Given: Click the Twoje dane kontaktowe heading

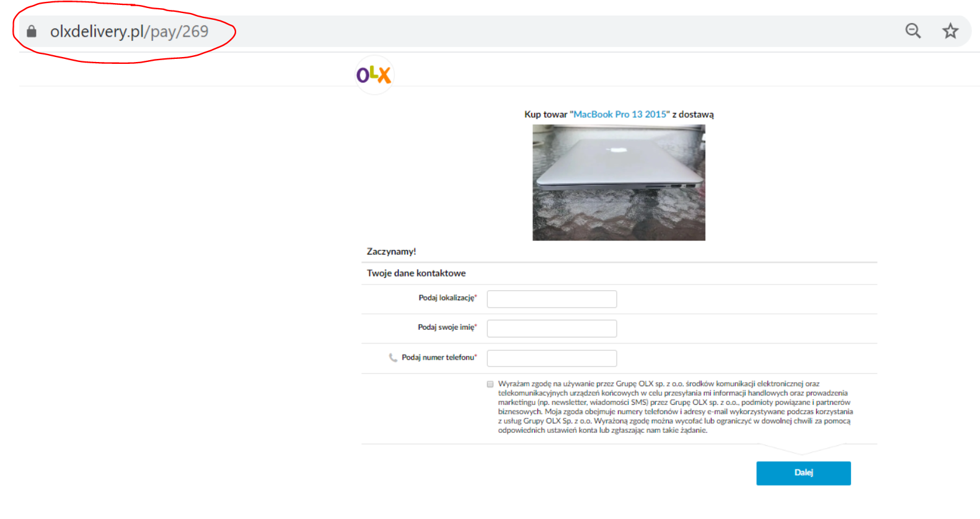Looking at the screenshot, I should tap(416, 273).
